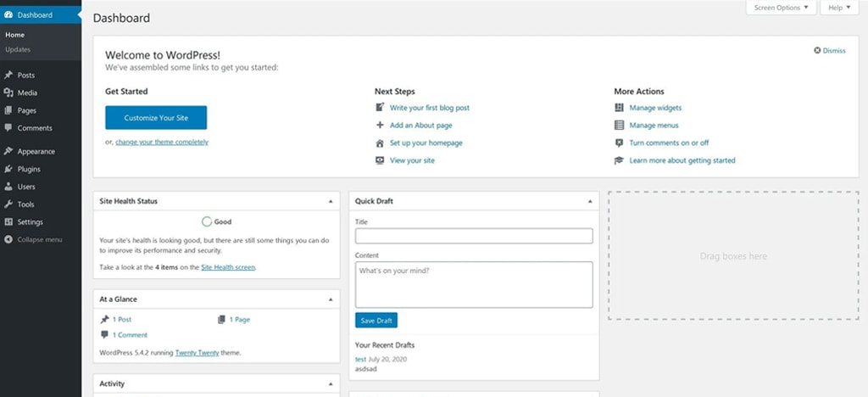Go to the Appearance menu

(x=36, y=151)
